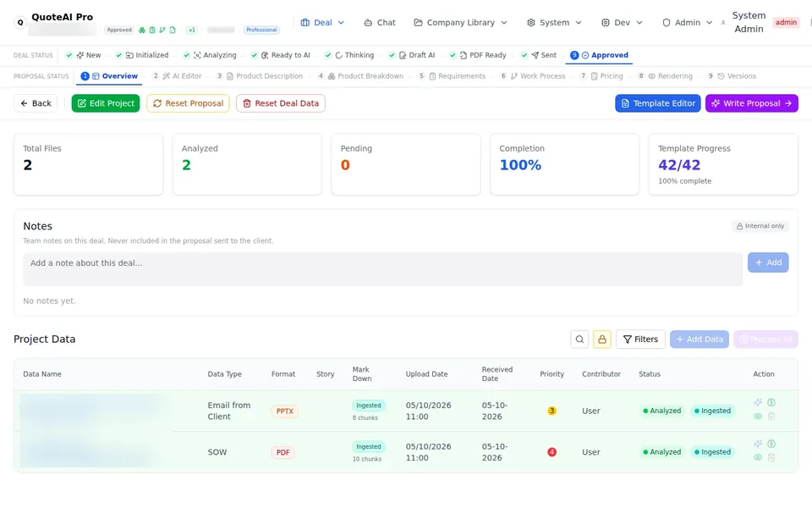812x508 pixels.
Task: Delete the Email from Client file
Action: tap(771, 416)
